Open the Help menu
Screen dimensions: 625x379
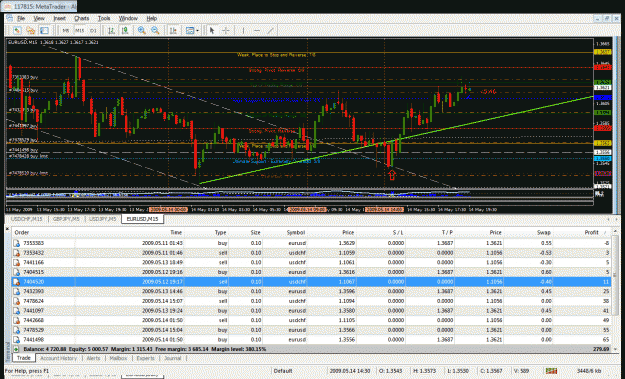(x=151, y=18)
